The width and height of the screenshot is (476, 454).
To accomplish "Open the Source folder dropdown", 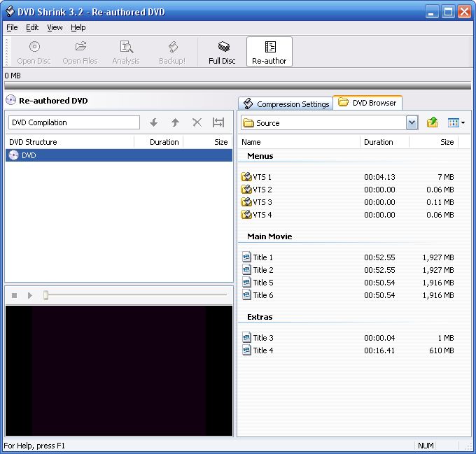I will [412, 123].
